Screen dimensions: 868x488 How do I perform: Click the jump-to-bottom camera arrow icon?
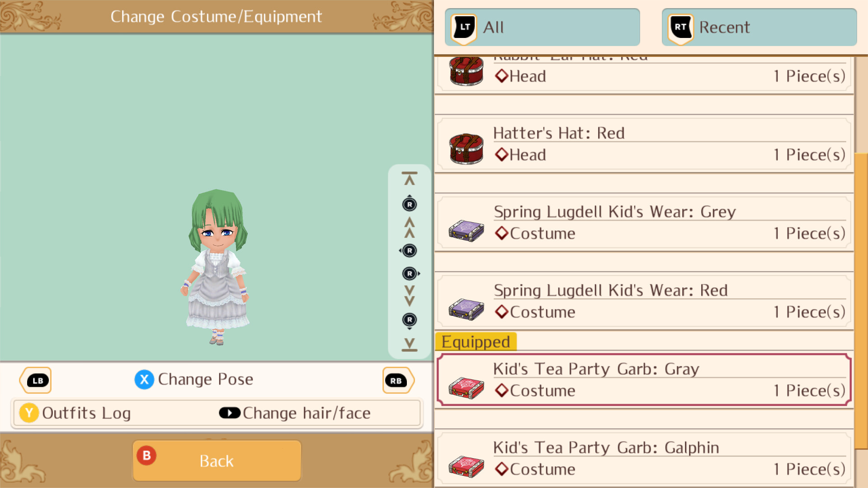coord(410,344)
